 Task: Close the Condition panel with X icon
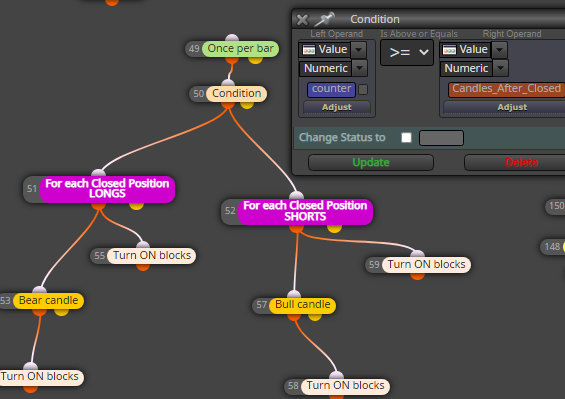tap(302, 19)
